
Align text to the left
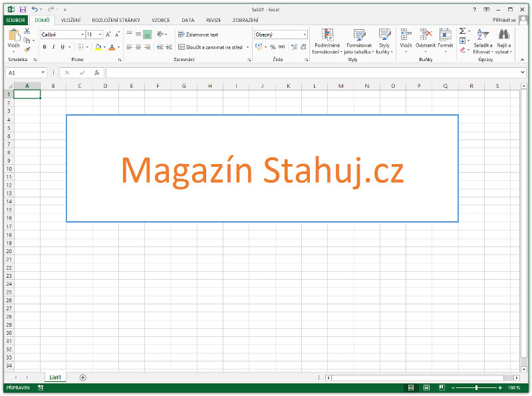[129, 47]
